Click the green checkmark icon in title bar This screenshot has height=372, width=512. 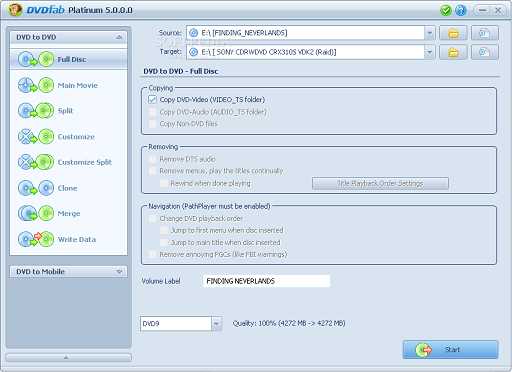tap(445, 10)
